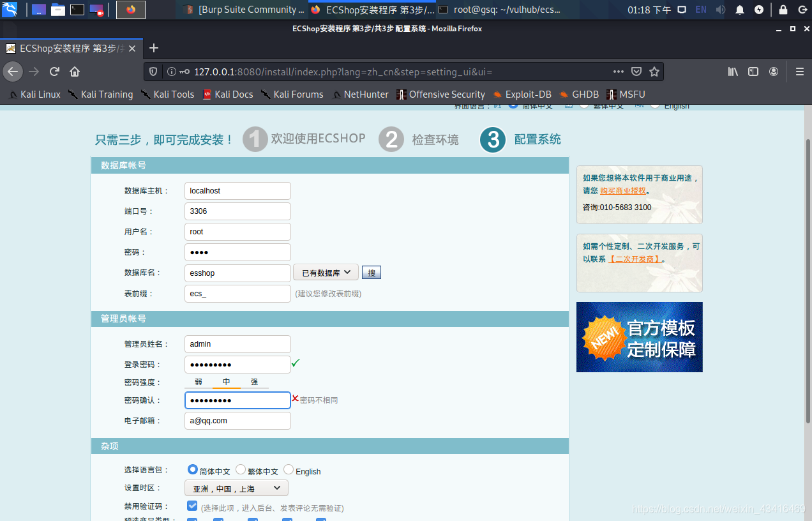This screenshot has height=521, width=812.
Task: Open Exploit-DB bookmark
Action: coord(522,94)
